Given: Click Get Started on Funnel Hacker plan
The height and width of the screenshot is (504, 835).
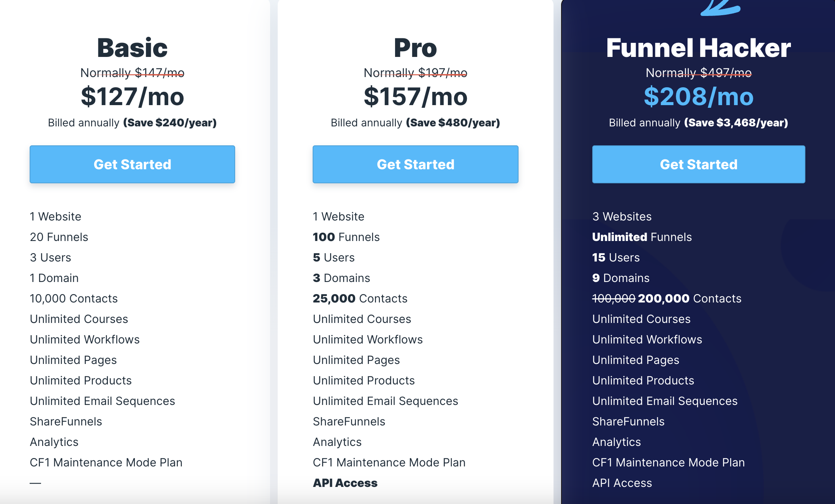Looking at the screenshot, I should 698,164.
